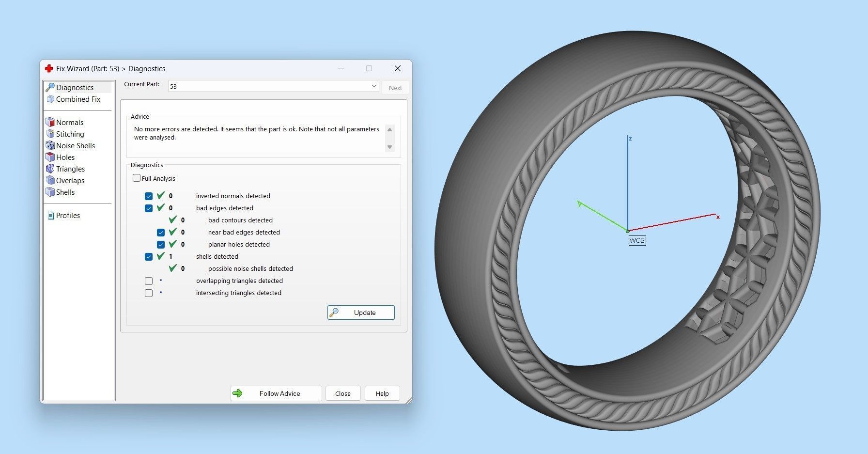Click the Overlaps icon

(50, 181)
